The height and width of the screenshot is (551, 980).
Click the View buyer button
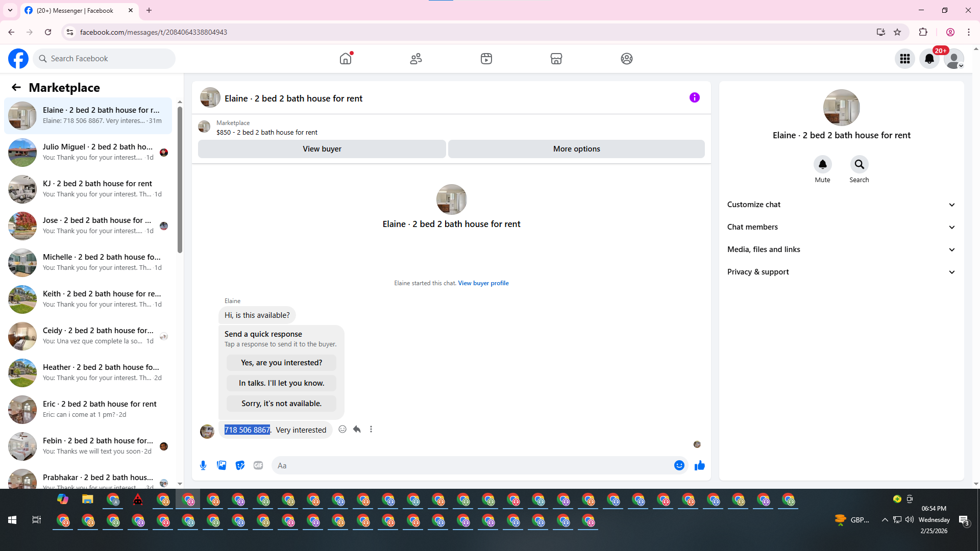click(x=322, y=149)
